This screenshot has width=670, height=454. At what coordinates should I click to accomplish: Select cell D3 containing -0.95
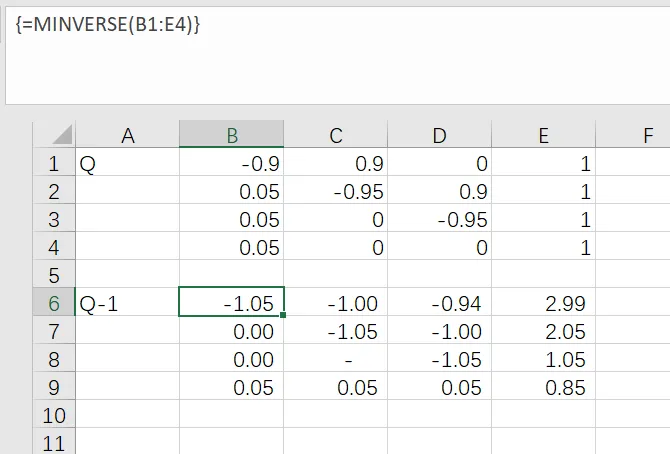439,220
